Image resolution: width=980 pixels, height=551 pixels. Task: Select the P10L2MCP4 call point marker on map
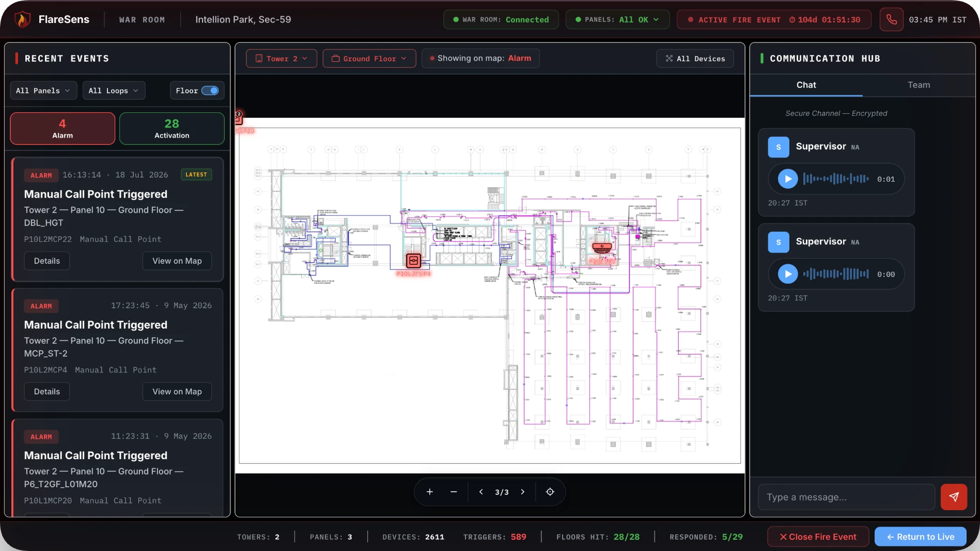(413, 261)
